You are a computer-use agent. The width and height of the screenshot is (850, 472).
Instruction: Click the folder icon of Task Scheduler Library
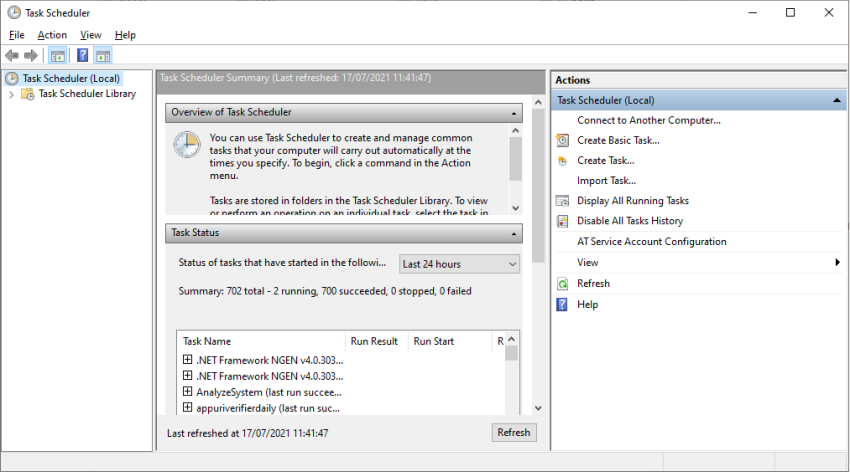click(x=28, y=94)
